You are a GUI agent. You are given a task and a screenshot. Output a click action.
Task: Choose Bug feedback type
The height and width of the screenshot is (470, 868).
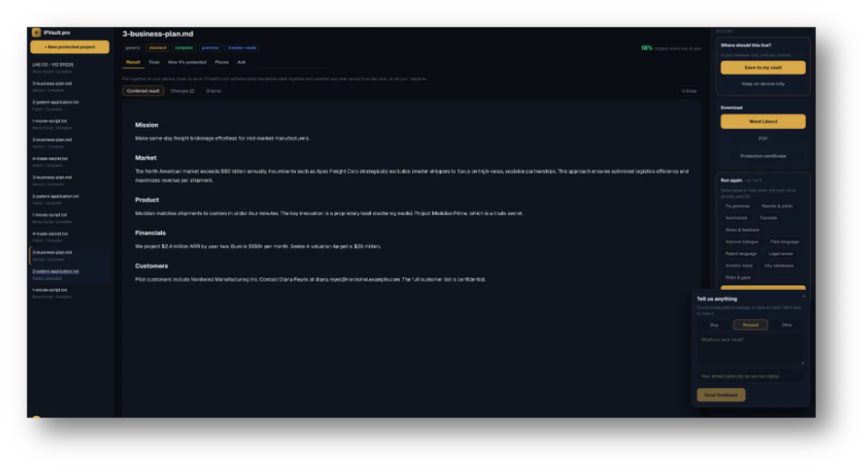714,325
